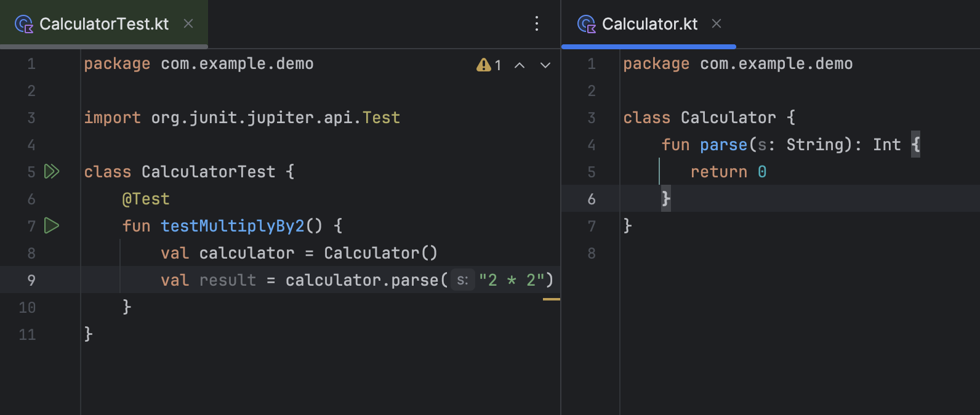
Task: Click the warning inspection indicator icon
Action: pos(483,65)
